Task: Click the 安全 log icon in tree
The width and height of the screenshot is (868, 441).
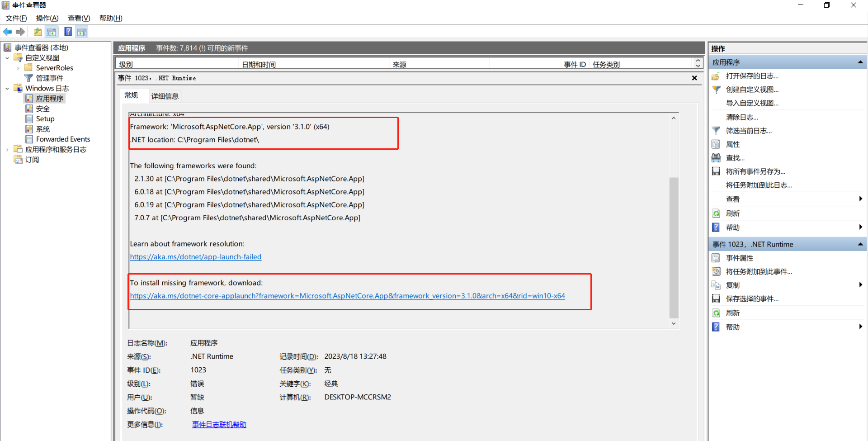Action: 29,109
